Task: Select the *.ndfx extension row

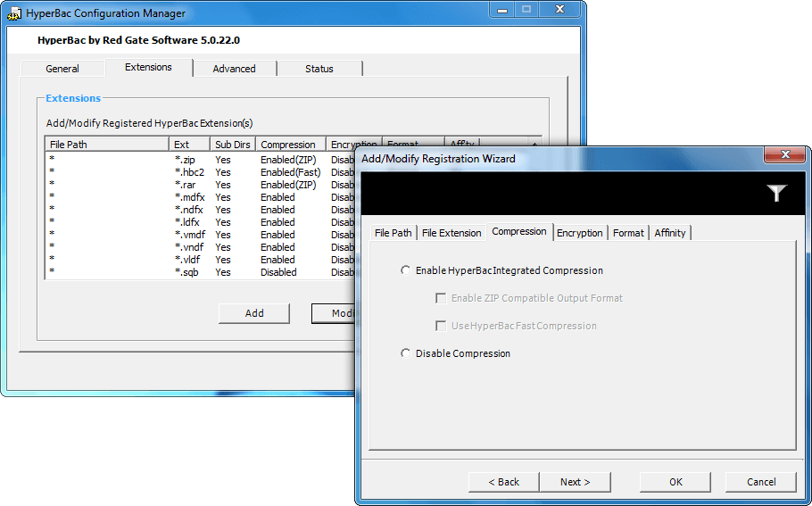Action: coord(201,209)
